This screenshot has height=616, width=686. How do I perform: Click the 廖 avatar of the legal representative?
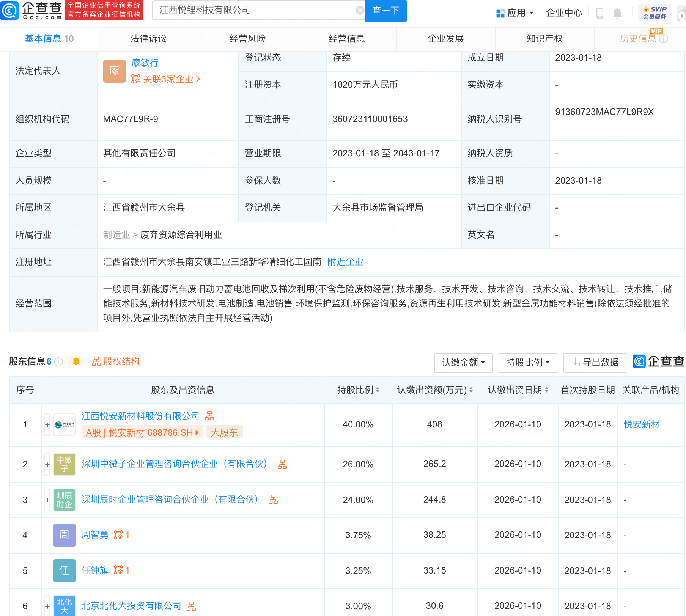pos(115,71)
